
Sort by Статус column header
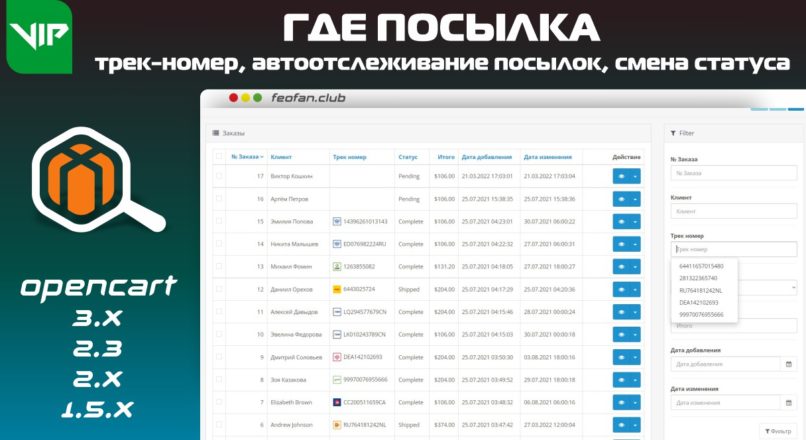[408, 157]
